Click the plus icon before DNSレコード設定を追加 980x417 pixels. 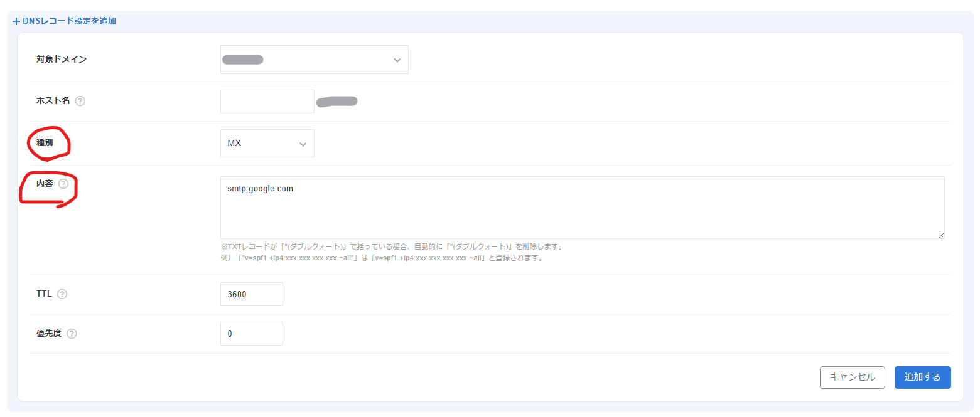(x=16, y=21)
